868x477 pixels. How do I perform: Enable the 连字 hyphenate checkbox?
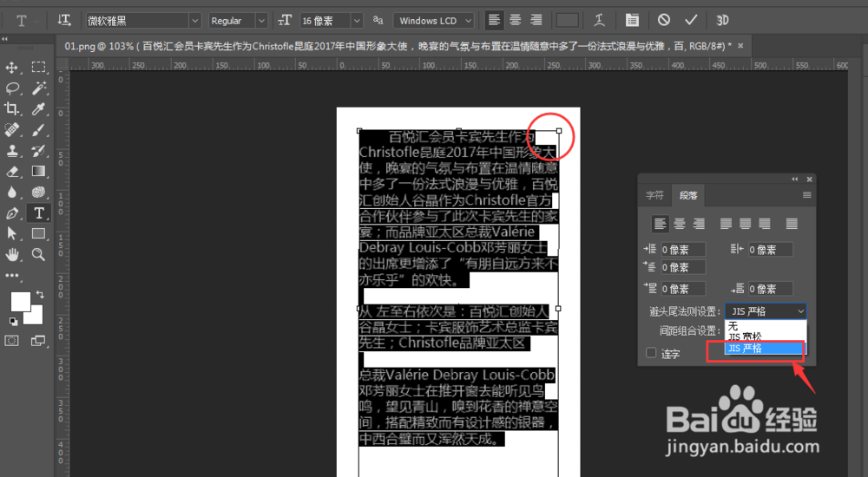(x=651, y=352)
